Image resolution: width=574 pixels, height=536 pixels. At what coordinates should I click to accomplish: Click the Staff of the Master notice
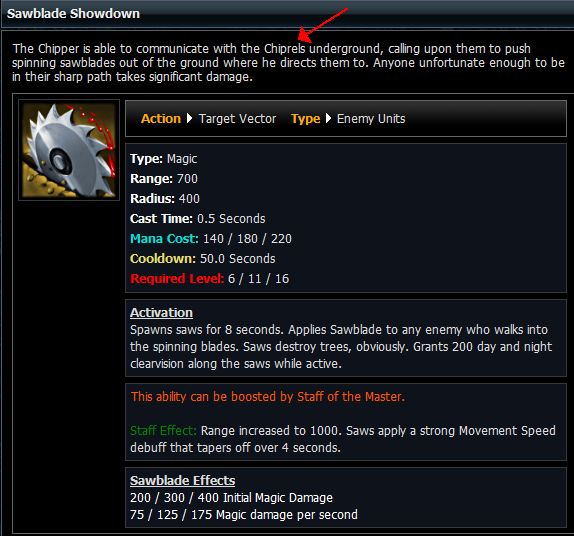coord(268,397)
